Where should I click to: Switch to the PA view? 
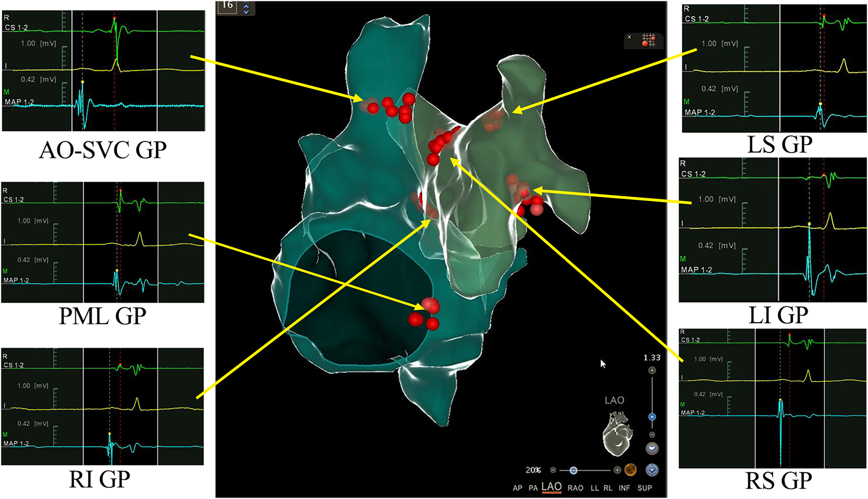tap(533, 488)
